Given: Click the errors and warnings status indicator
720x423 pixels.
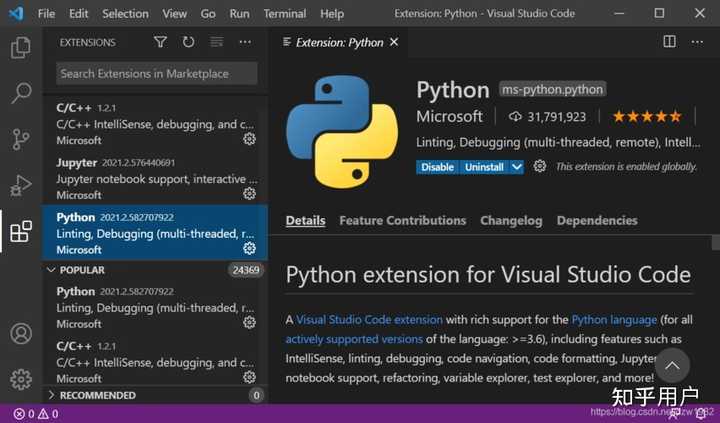Looking at the screenshot, I should [36, 414].
